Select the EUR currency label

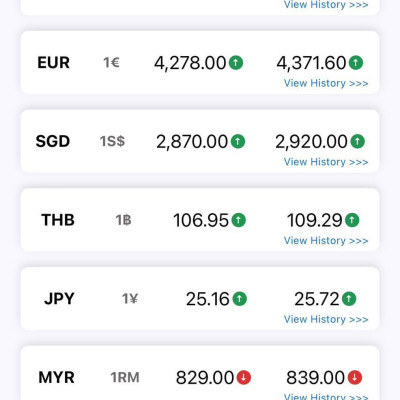pos(54,63)
